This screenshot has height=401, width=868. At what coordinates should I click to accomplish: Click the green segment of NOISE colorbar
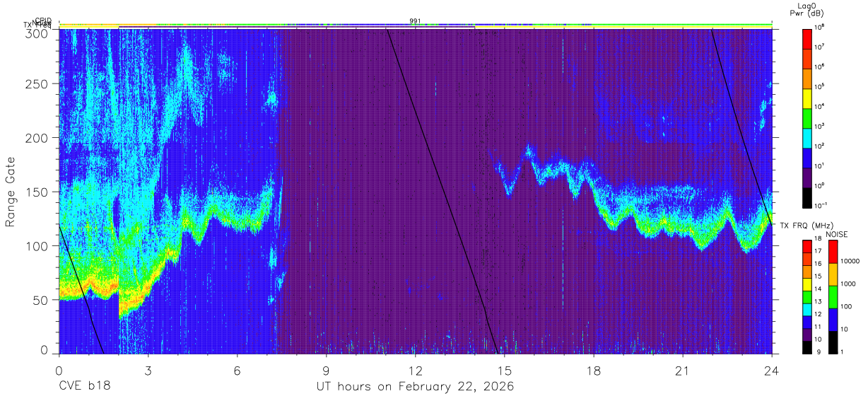point(833,296)
